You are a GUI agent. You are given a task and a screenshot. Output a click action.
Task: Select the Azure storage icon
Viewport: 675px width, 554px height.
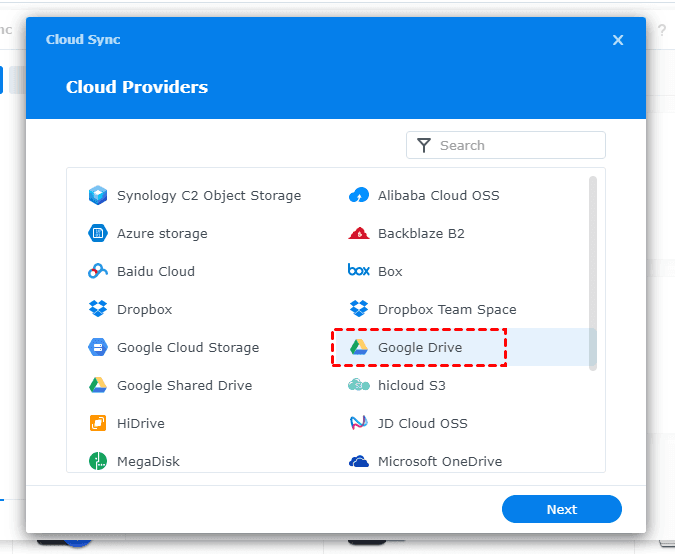97,233
